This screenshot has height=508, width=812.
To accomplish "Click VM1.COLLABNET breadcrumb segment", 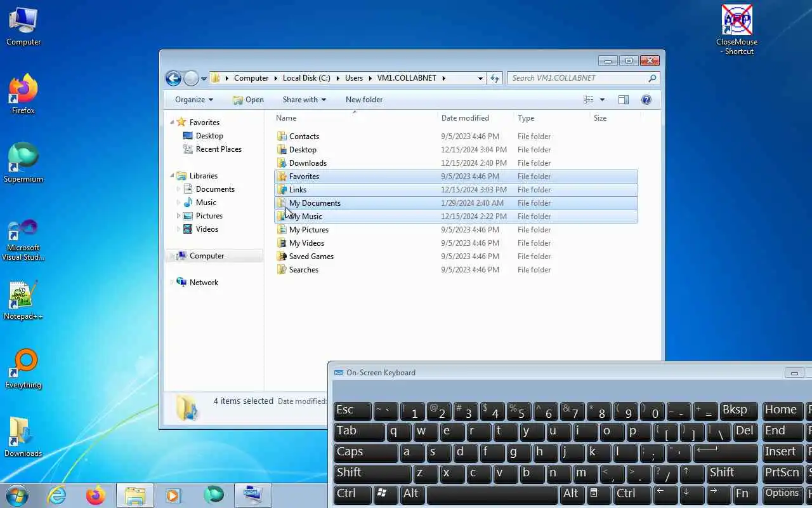I will (x=407, y=78).
